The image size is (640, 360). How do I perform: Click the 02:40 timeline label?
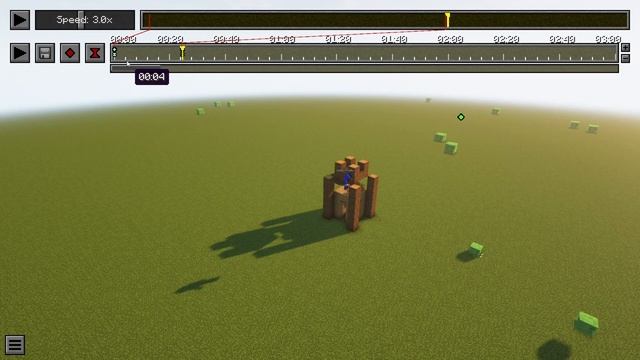coord(562,39)
